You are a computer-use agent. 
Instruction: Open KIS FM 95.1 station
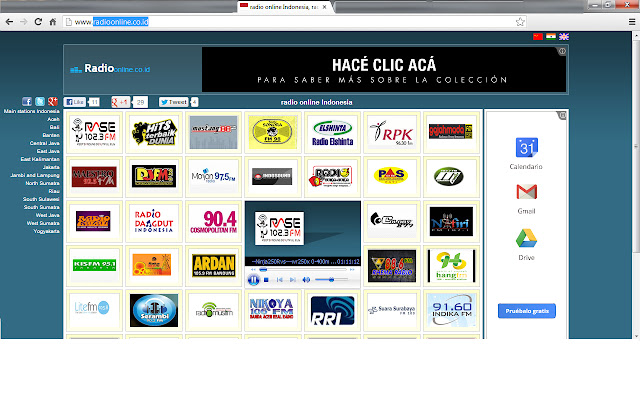coord(94,266)
